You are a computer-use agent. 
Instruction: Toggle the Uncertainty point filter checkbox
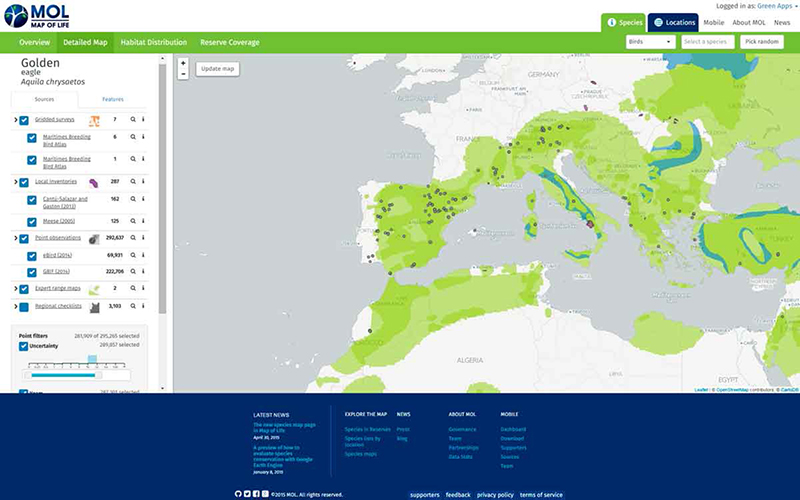[x=23, y=346]
